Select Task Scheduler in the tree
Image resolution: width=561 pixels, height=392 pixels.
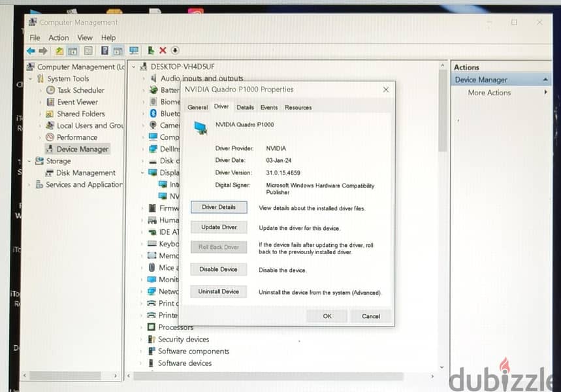point(81,90)
